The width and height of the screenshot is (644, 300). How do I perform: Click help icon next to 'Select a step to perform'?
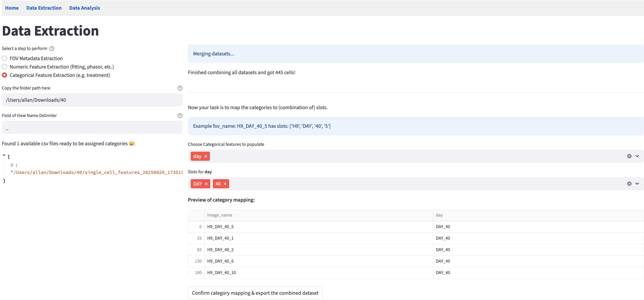52,49
